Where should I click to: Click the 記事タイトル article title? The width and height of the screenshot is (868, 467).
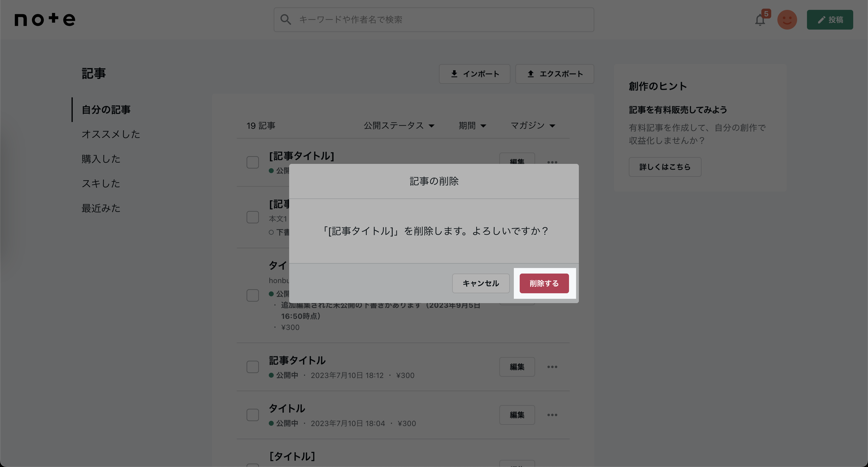(297, 360)
